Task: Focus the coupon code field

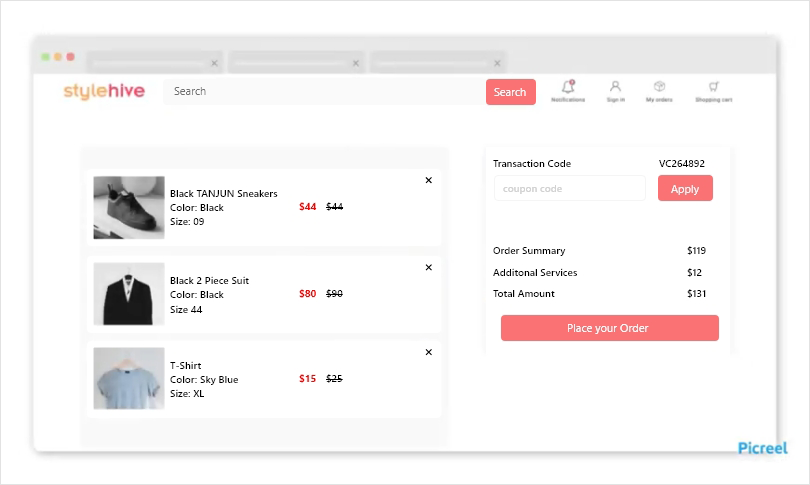Action: [x=570, y=189]
